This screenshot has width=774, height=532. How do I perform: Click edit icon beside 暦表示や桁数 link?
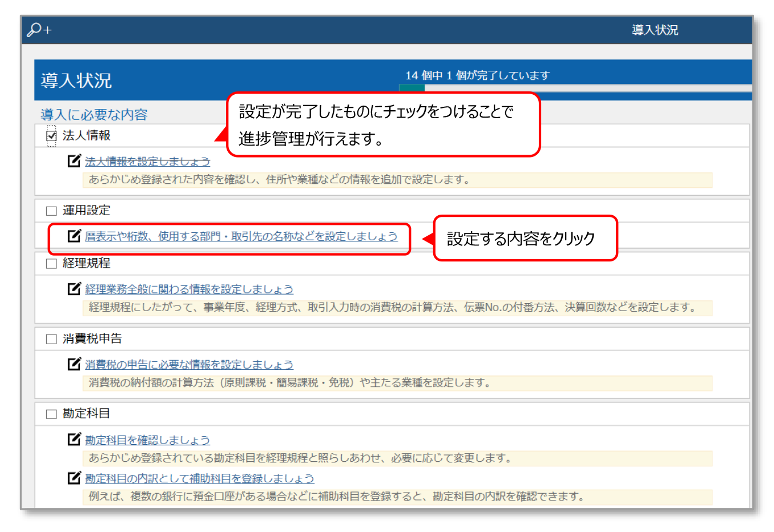(x=74, y=236)
